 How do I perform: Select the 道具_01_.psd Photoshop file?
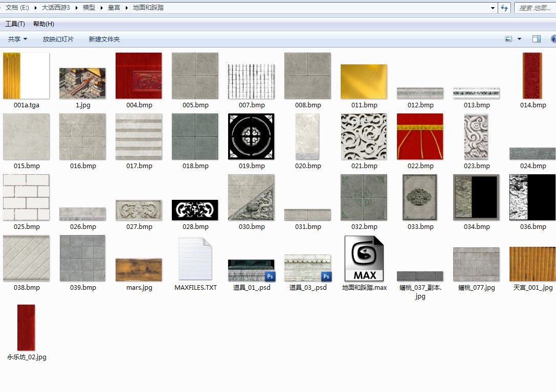251,270
